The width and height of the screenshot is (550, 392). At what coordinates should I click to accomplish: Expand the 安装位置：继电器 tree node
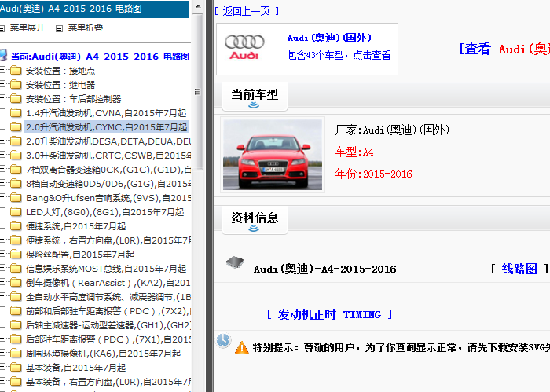[2, 84]
